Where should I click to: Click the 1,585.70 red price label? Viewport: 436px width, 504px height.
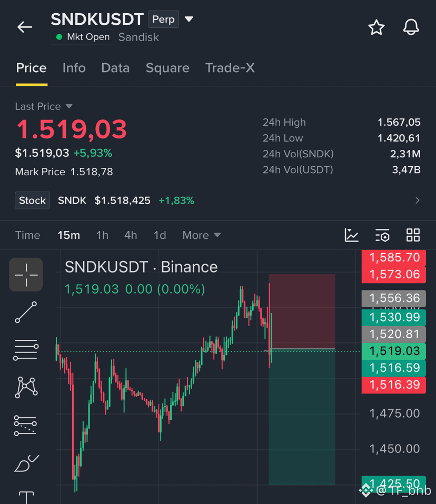pos(394,258)
